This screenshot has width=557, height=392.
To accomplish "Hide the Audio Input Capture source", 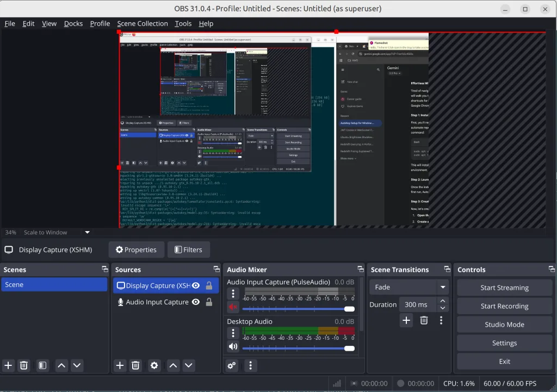I will (x=196, y=302).
